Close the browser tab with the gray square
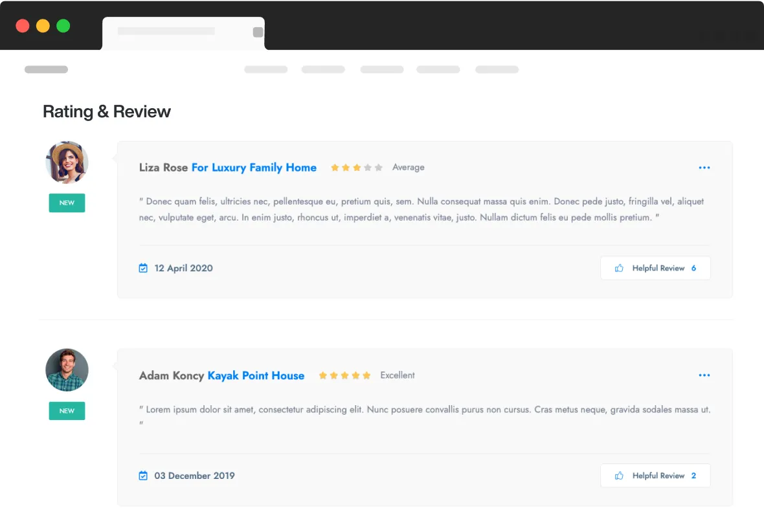This screenshot has width=764, height=532. click(x=258, y=32)
